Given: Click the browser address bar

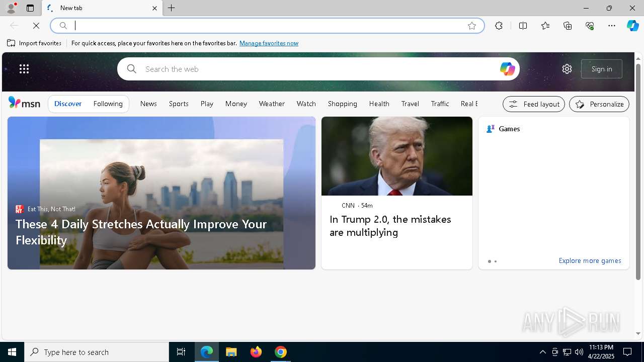Looking at the screenshot, I should point(267,26).
